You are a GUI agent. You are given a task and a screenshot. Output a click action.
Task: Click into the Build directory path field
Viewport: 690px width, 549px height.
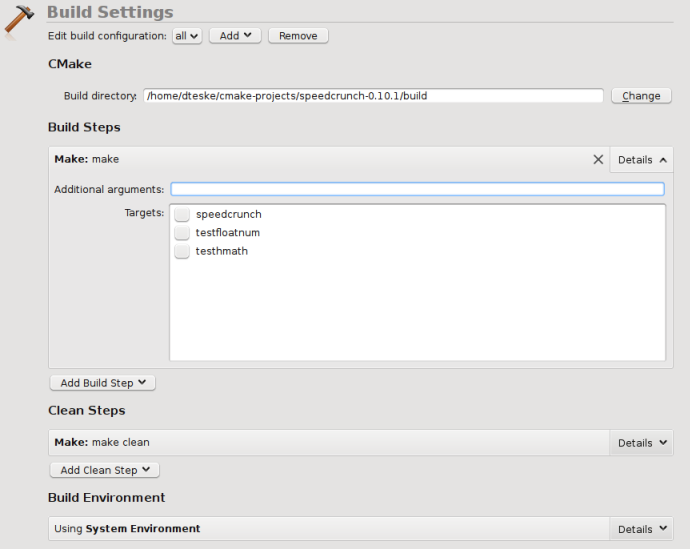coord(373,96)
